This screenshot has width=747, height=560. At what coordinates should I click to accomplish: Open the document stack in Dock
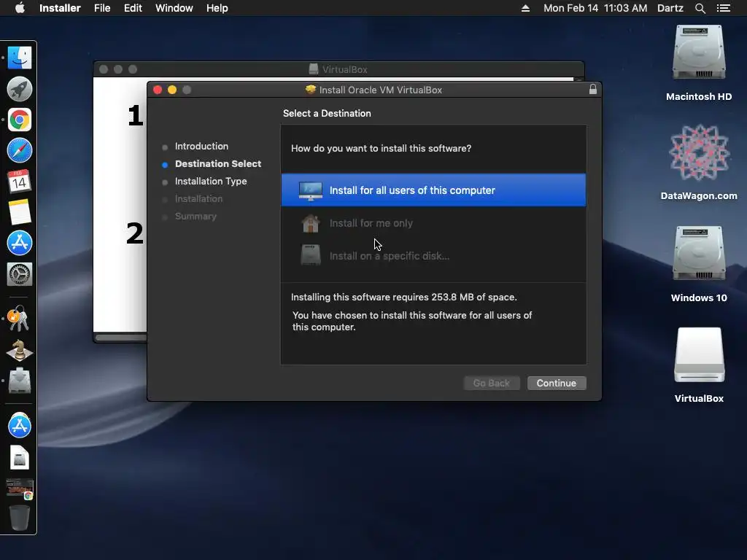coord(20,458)
